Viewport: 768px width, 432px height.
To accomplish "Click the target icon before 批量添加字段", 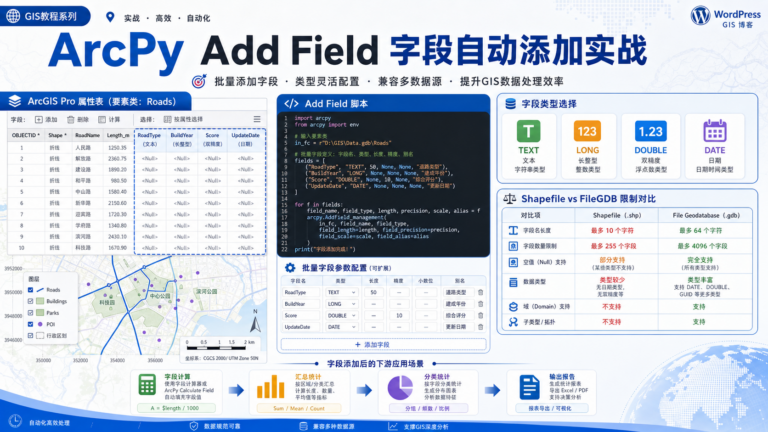I will point(199,81).
